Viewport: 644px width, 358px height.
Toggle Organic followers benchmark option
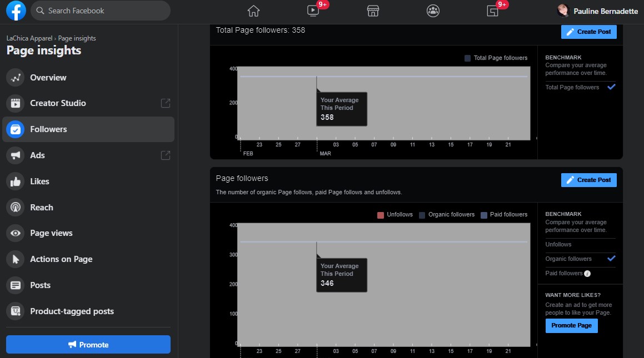pyautogui.click(x=580, y=259)
